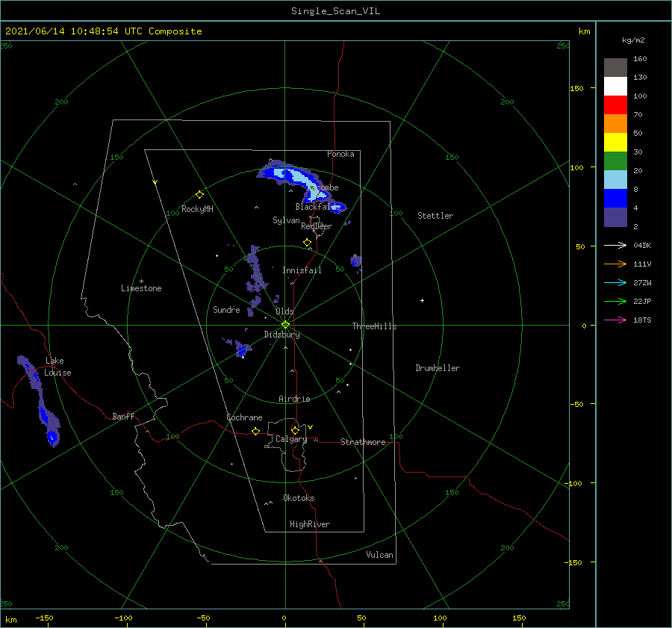Click the Single_Scan_VIL title text

[x=335, y=11]
